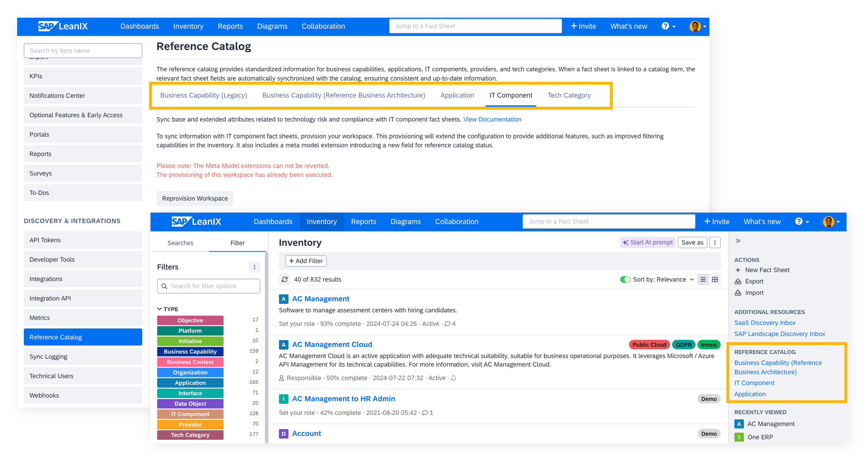This screenshot has width=868, height=465.
Task: Click the D icon beside Account
Action: click(x=283, y=434)
